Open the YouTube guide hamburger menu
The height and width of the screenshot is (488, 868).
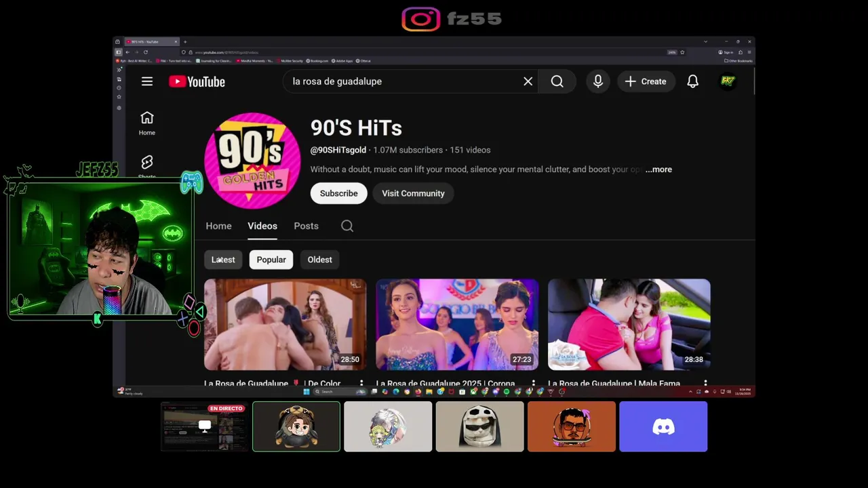(x=147, y=81)
